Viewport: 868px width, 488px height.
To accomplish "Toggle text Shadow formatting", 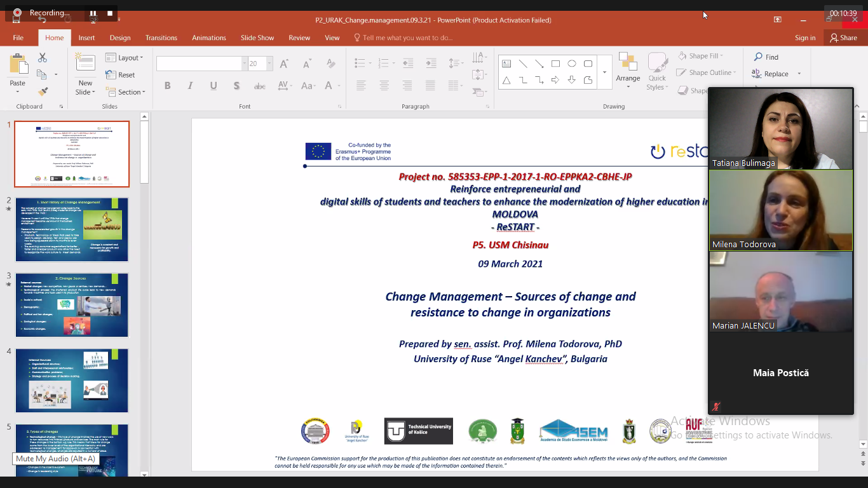I will click(x=236, y=86).
